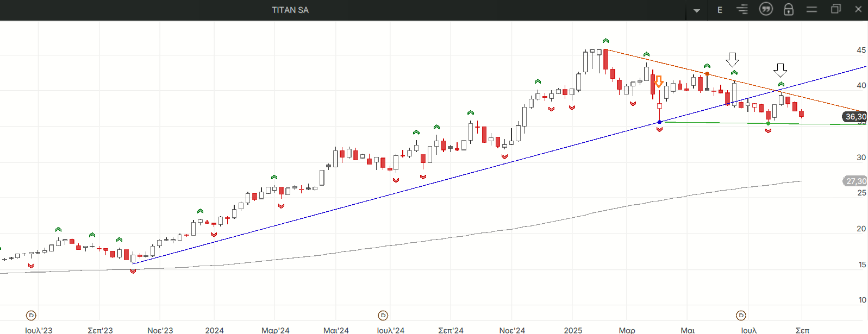Click the 15 price level on the axis
This screenshot has height=334, width=868.
(862, 264)
